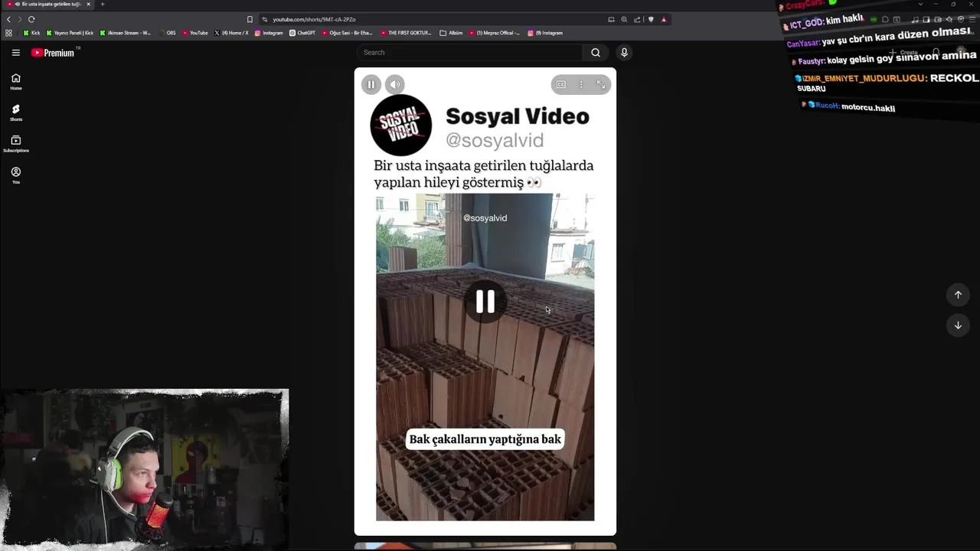Reload the page in browser
980x551 pixels.
coord(31,19)
